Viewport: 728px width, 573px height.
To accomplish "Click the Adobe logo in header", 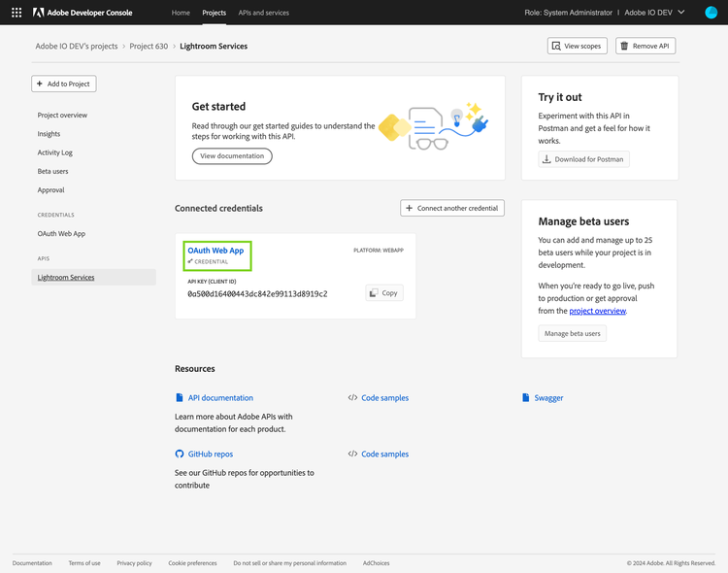I will 38,13.
